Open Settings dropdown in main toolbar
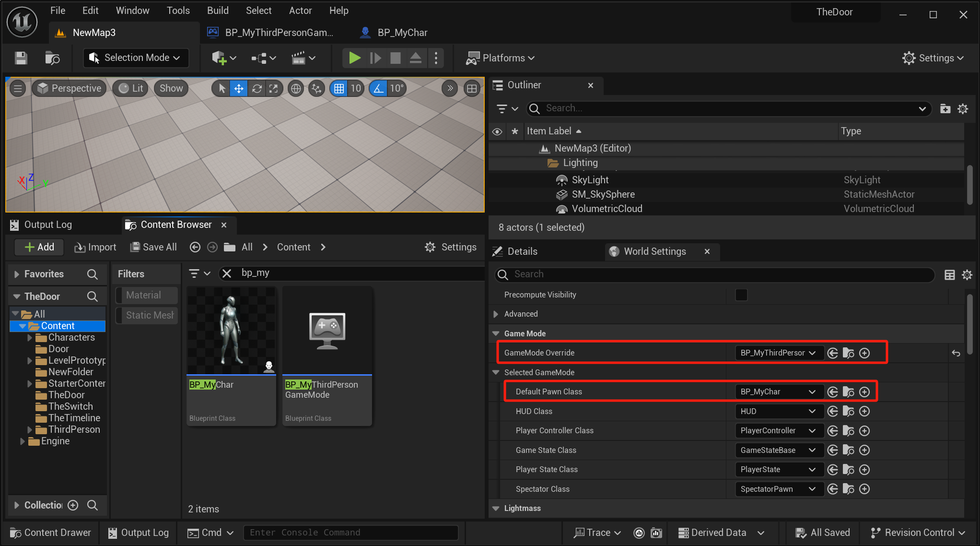 coord(933,58)
